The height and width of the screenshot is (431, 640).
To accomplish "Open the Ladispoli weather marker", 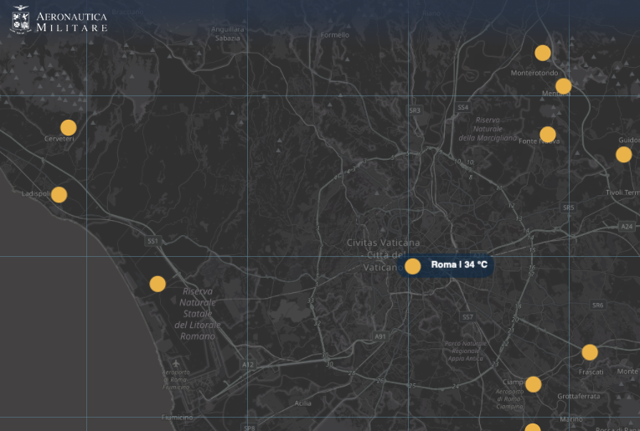I will (x=59, y=195).
